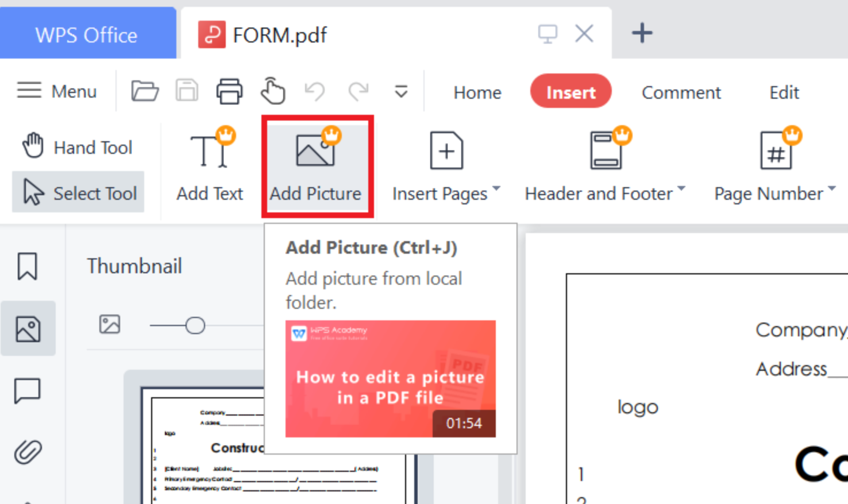The width and height of the screenshot is (848, 504).
Task: Redo the last action
Action: click(358, 91)
